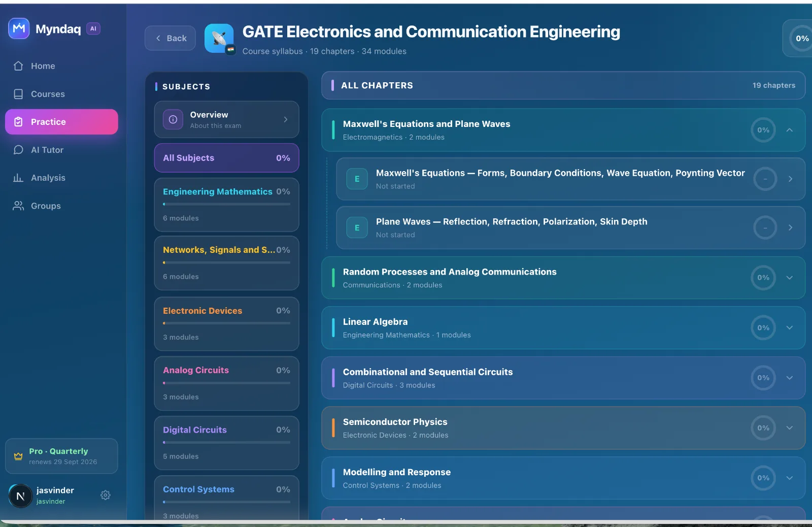Choose the Analog Circuits subject

click(226, 383)
